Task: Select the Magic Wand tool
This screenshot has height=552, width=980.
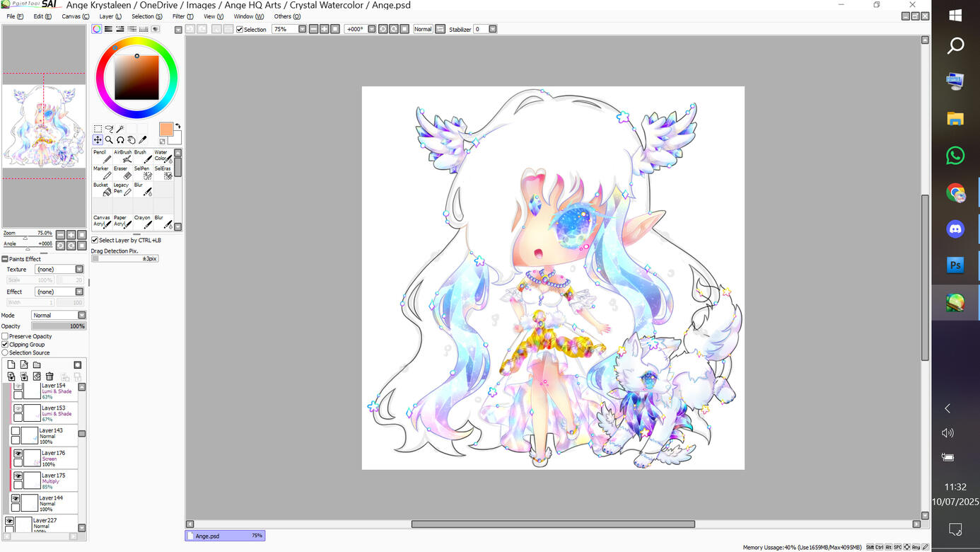Action: tap(120, 129)
